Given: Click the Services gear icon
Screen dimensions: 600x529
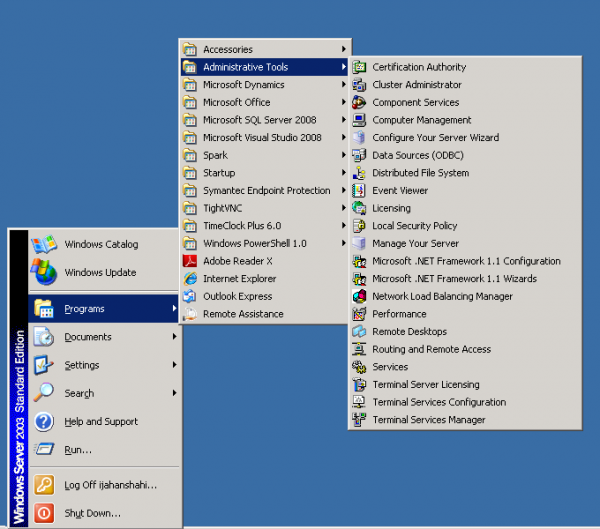Looking at the screenshot, I should (x=360, y=367).
